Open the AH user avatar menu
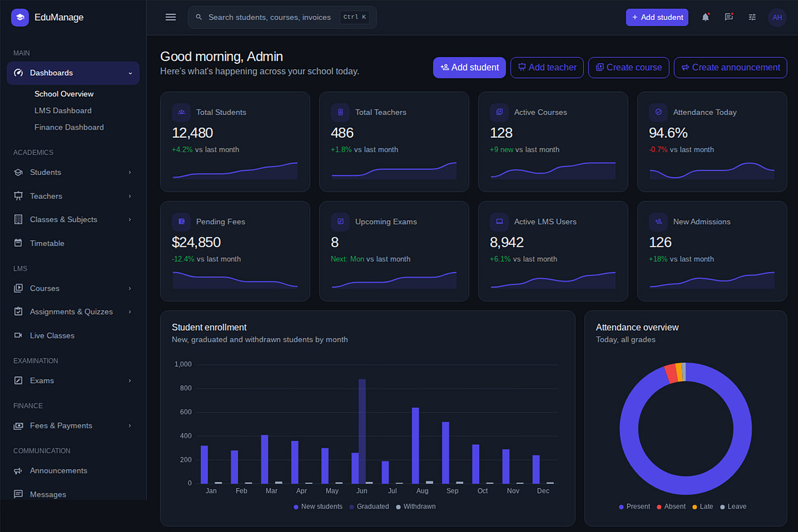Screen dimensions: 798x532 777,17
